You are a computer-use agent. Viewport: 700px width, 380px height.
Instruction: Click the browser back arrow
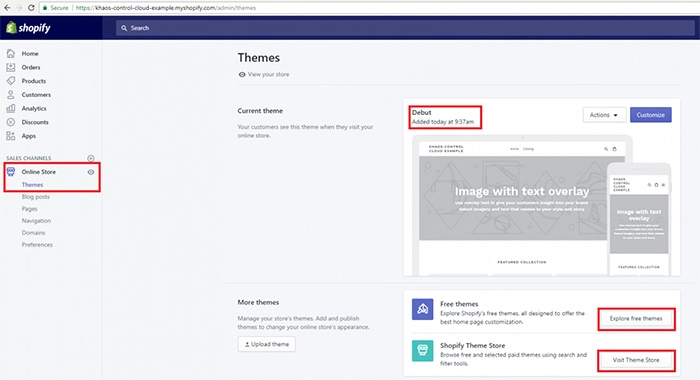coord(7,8)
